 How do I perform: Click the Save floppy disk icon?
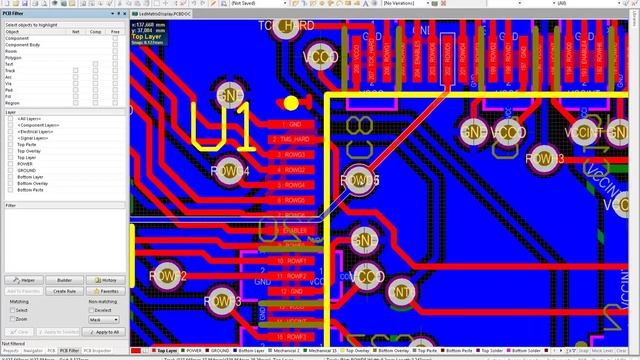[25, 3]
